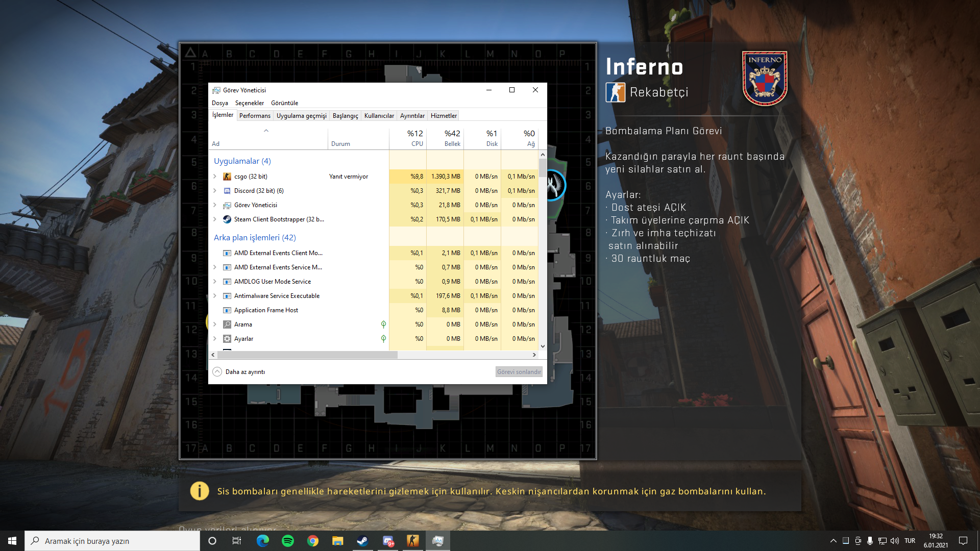Image resolution: width=980 pixels, height=551 pixels.
Task: Click the Görev Yöneticisi row icon
Action: pos(227,205)
